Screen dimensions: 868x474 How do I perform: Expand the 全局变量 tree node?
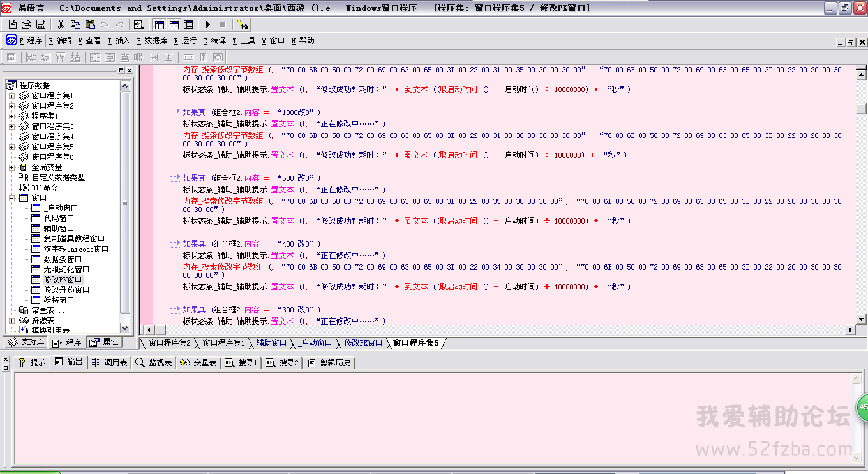point(11,167)
